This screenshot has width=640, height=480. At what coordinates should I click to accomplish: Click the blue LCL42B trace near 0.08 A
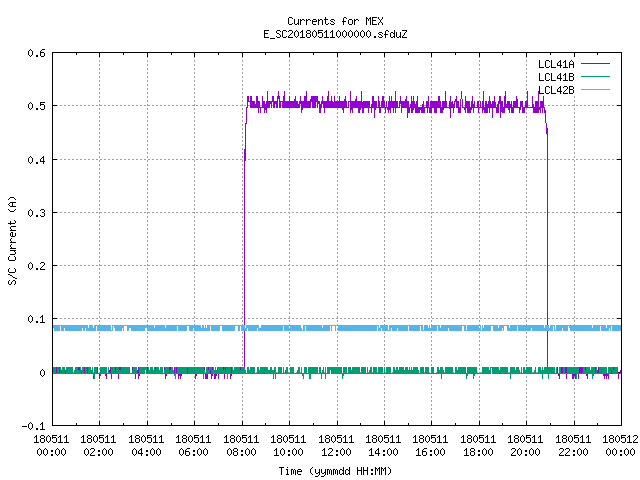(337, 328)
